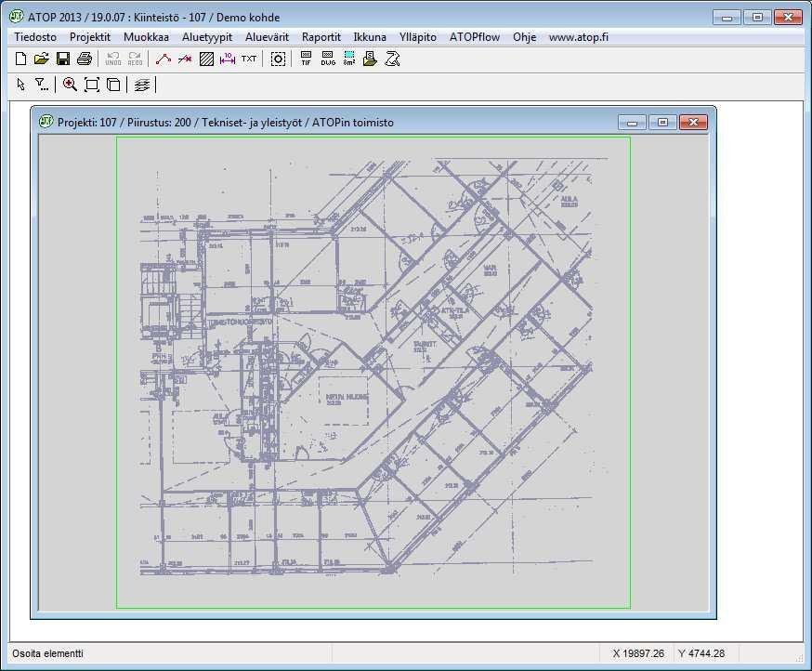
Task: Minimize the Projekti 107 drawing window
Action: tap(633, 123)
